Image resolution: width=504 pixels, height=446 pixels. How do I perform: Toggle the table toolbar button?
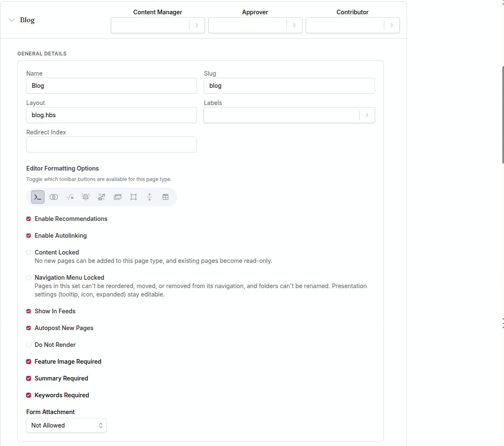(x=165, y=197)
